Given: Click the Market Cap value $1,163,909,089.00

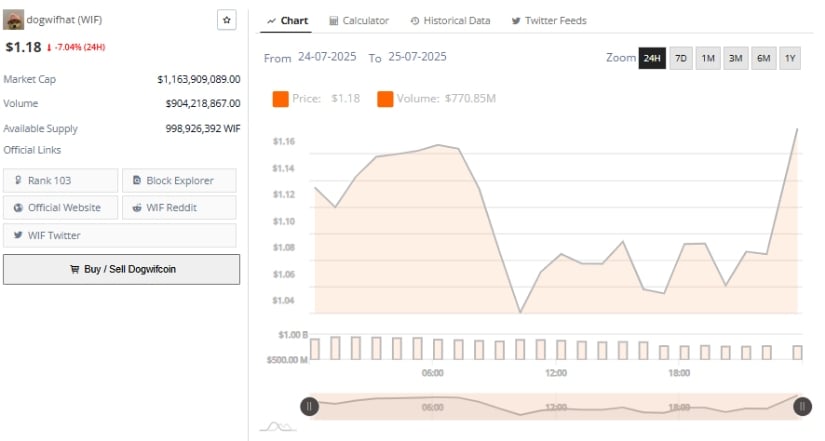Looking at the screenshot, I should 199,79.
